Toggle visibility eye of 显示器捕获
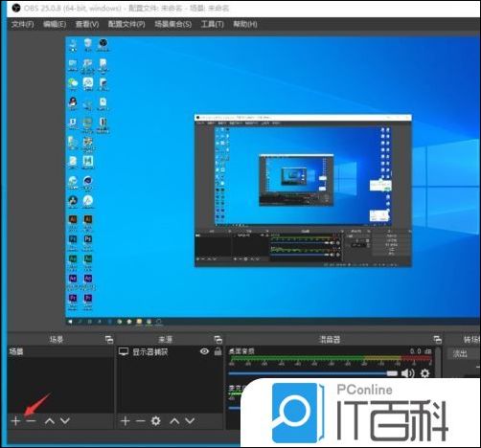The width and height of the screenshot is (481, 448). pos(204,351)
